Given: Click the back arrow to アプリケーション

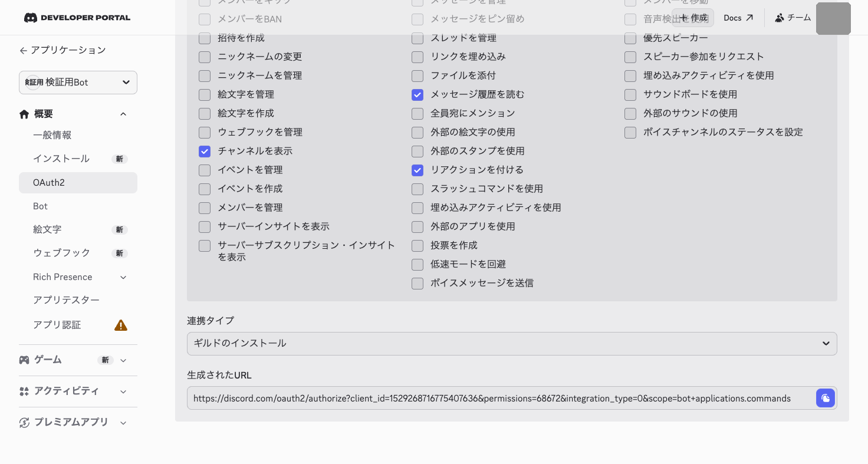Looking at the screenshot, I should pos(24,51).
